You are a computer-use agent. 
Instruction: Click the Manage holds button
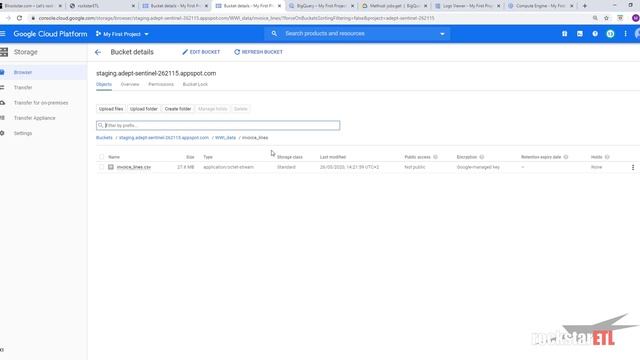(212, 109)
